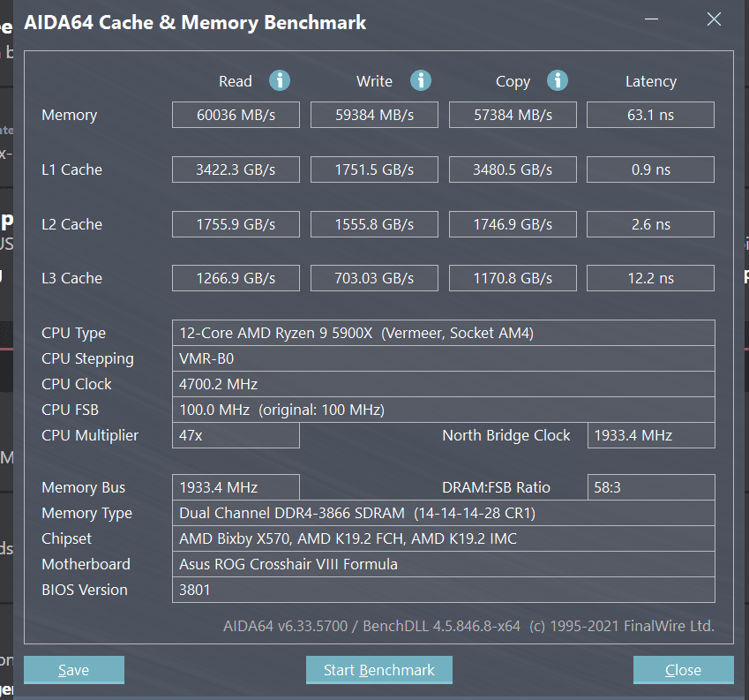Click the L2 Cache row label

71,224
